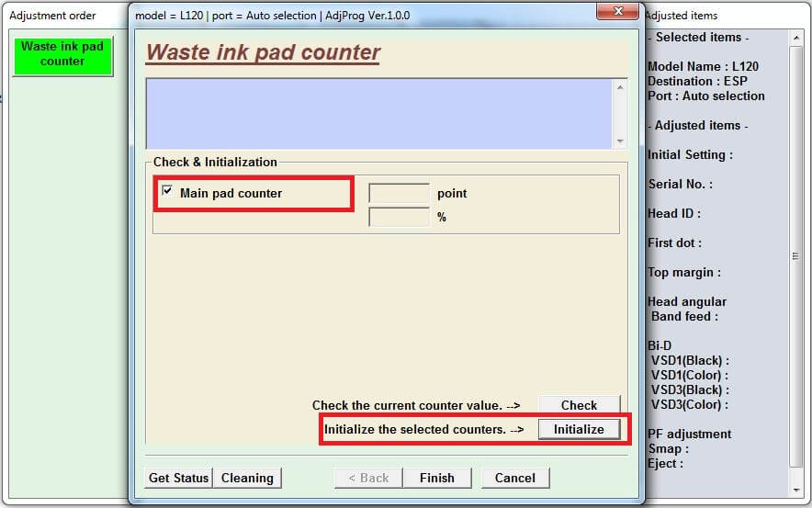The image size is (812, 508).
Task: Click the Check button
Action: pos(579,405)
